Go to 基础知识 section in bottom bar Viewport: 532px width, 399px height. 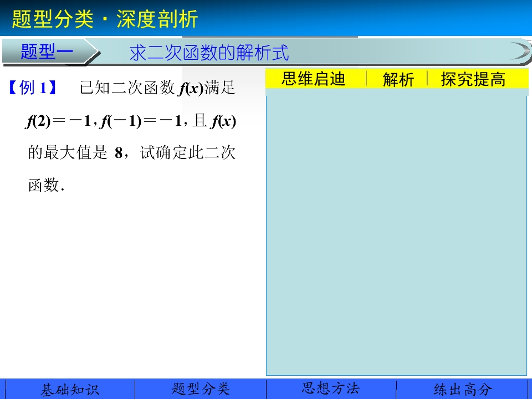pos(70,390)
